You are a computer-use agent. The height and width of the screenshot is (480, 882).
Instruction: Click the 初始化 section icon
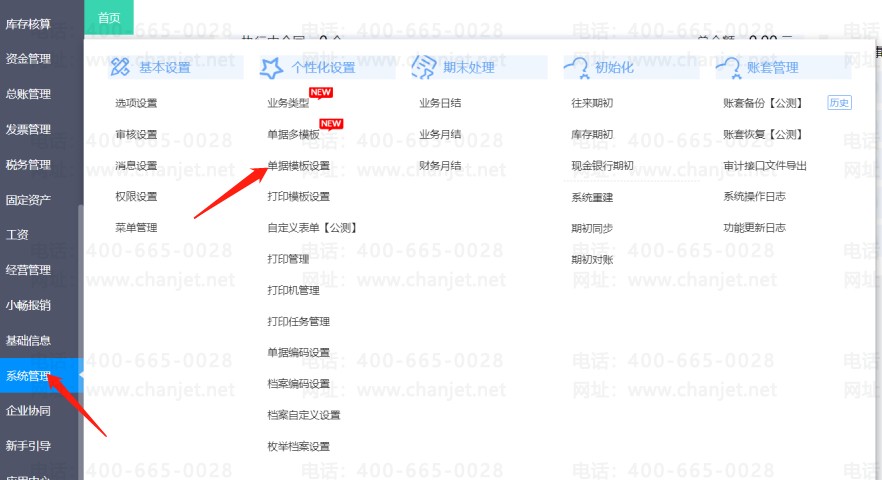[576, 68]
